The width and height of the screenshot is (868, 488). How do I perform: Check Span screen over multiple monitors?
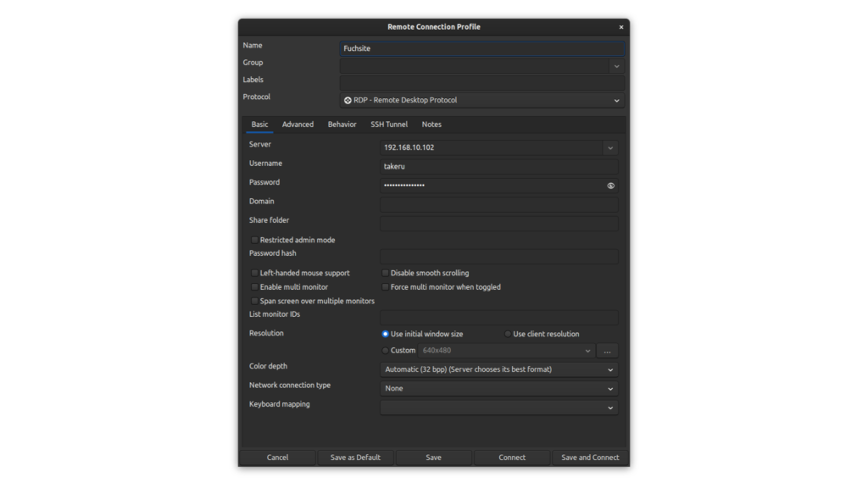[x=254, y=301]
